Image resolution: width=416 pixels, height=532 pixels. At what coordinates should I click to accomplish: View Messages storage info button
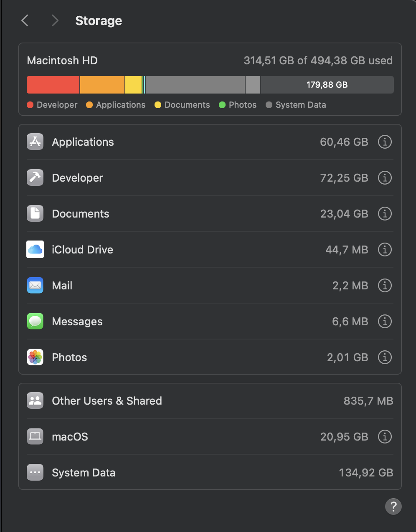(385, 322)
